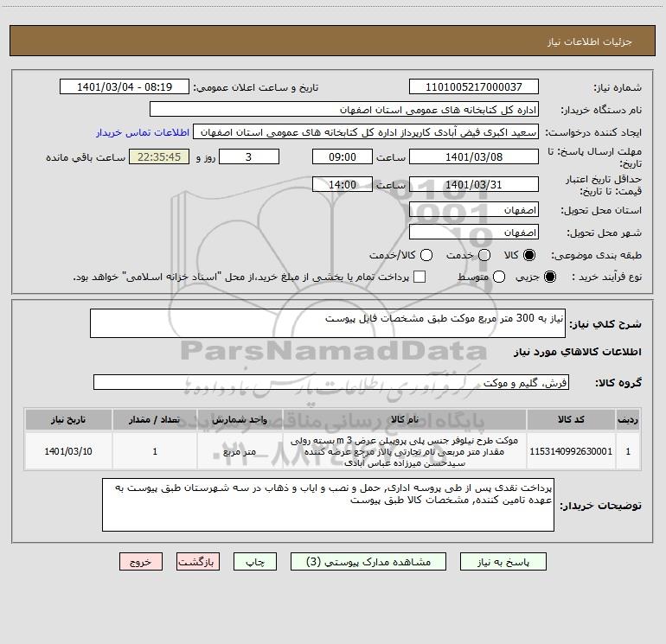Click the چاپ print button

point(255,562)
